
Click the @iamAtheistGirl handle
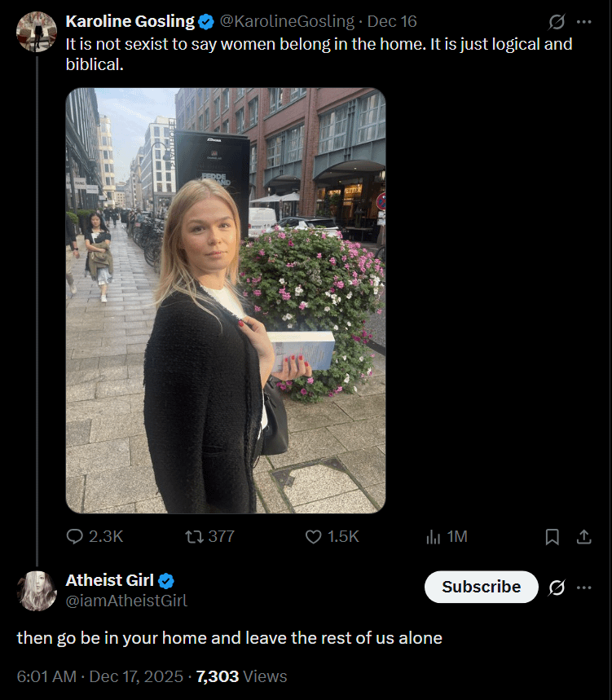pyautogui.click(x=126, y=601)
